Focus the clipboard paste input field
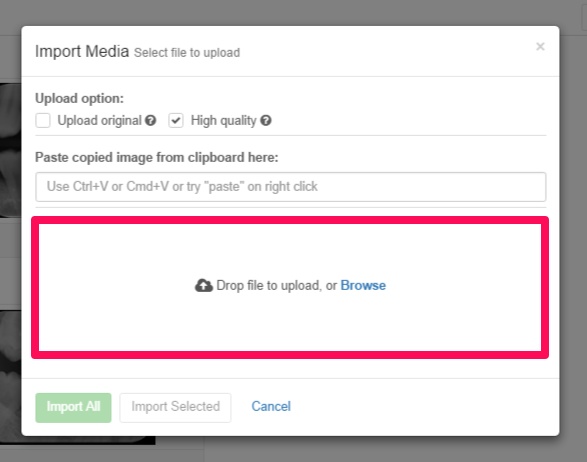The width and height of the screenshot is (587, 462). [x=291, y=187]
